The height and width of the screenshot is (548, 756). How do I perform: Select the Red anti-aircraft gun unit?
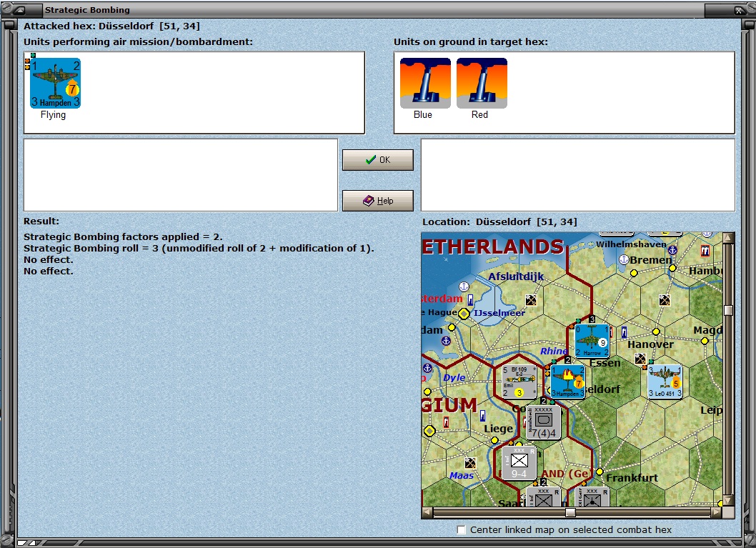coord(482,83)
